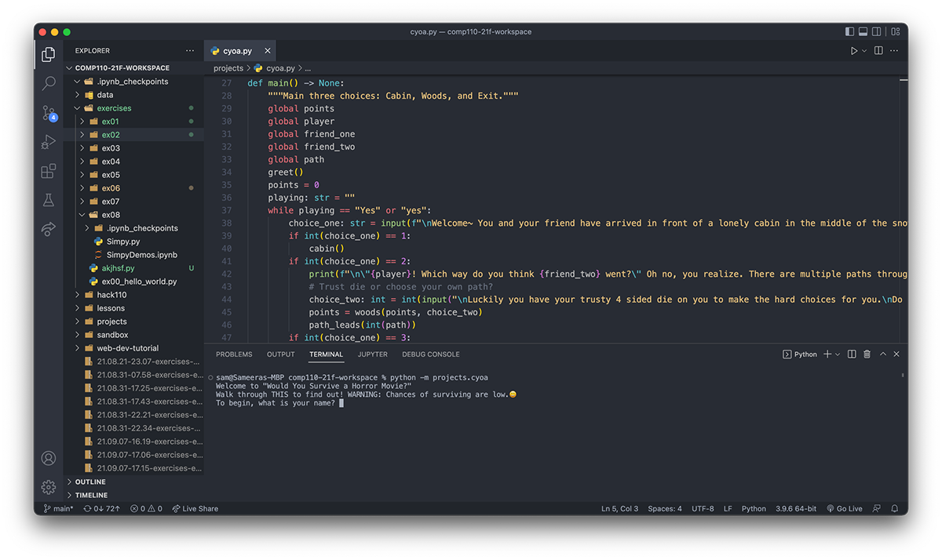This screenshot has height=560, width=942.
Task: Open the Accounts icon in activity bar
Action: tap(49, 458)
